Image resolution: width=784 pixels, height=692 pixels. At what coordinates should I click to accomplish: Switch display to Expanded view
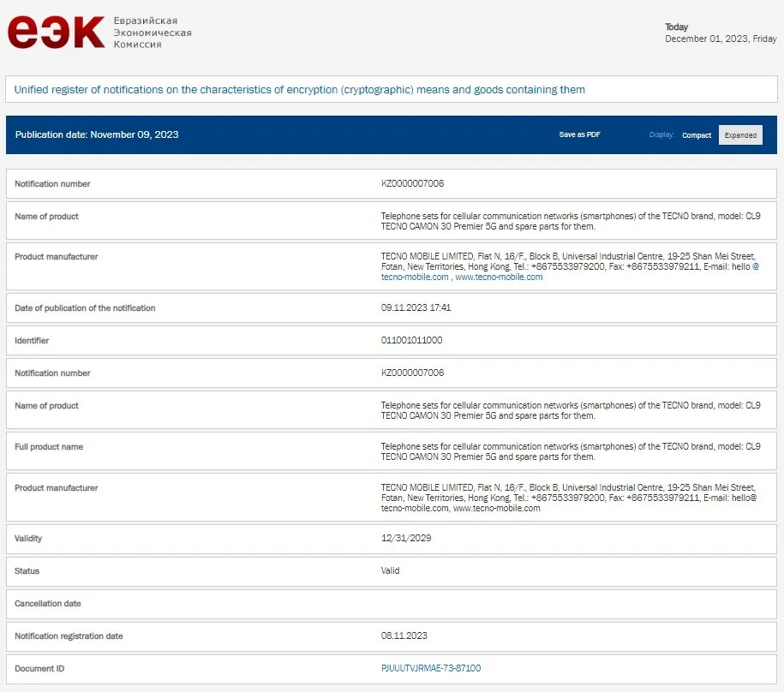coord(740,135)
